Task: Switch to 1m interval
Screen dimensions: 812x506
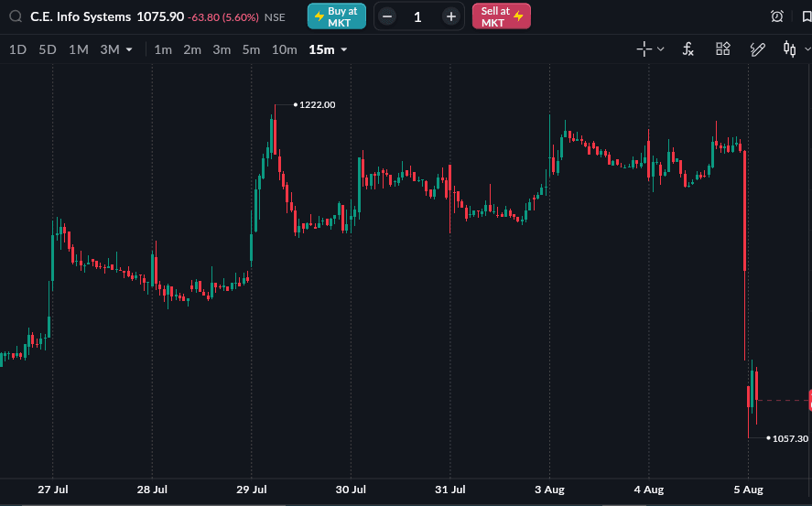Action: (x=163, y=49)
